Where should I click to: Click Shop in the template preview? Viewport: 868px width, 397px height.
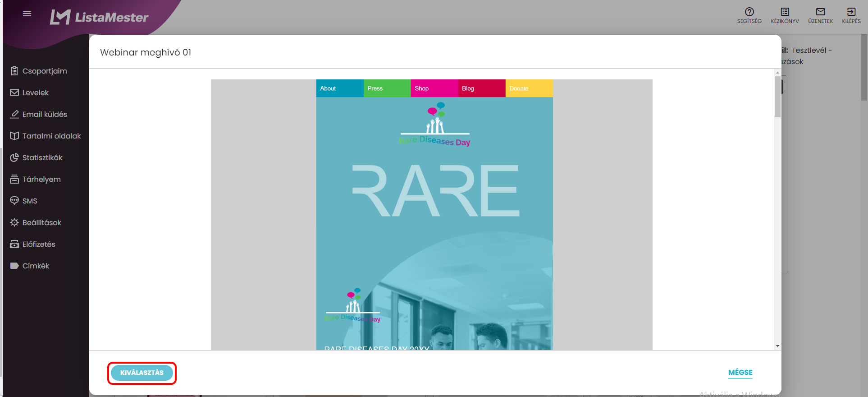[x=434, y=88]
